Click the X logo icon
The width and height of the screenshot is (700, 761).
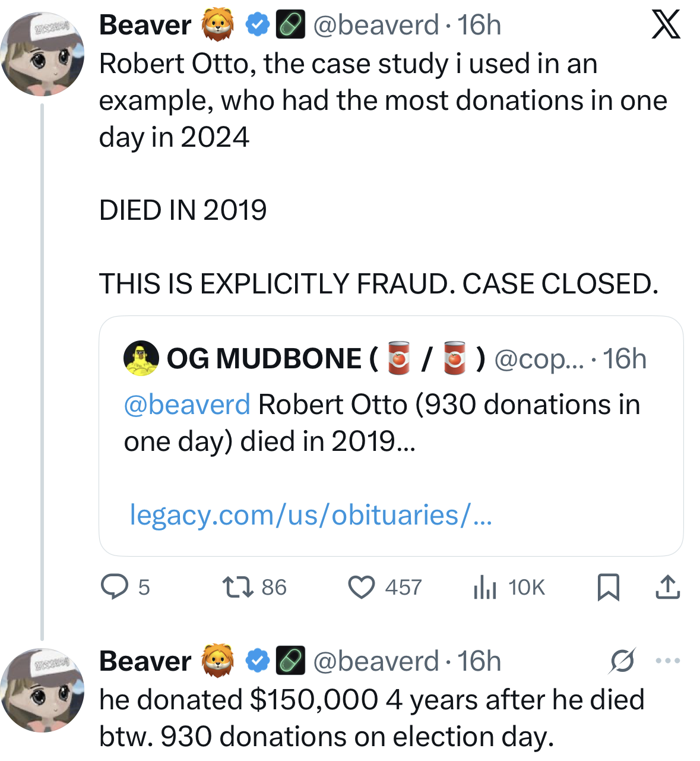point(666,25)
